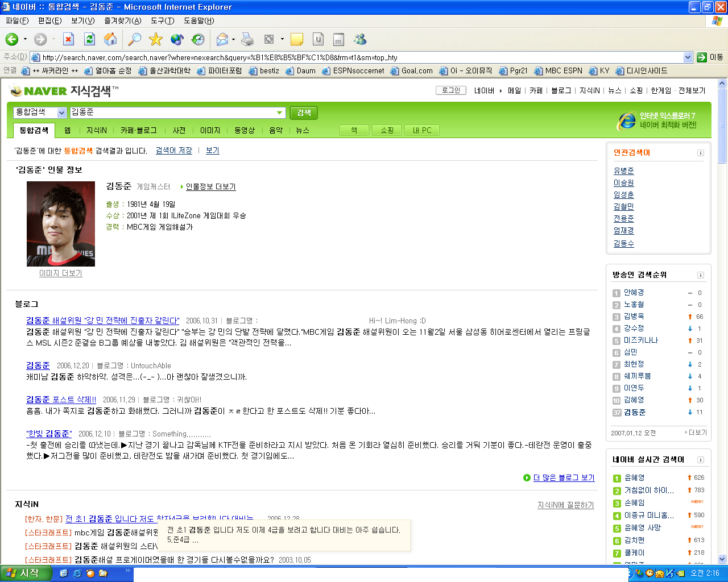Click the 더보기 link in 방송인 검색순위 box
Viewport: 728px width, 582px height.
point(697,433)
